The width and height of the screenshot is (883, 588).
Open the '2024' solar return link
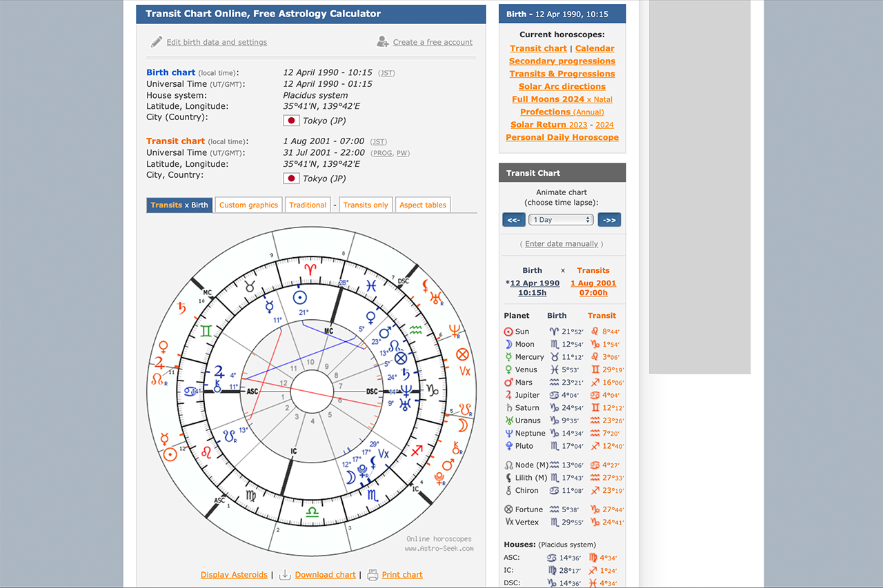[x=604, y=125]
